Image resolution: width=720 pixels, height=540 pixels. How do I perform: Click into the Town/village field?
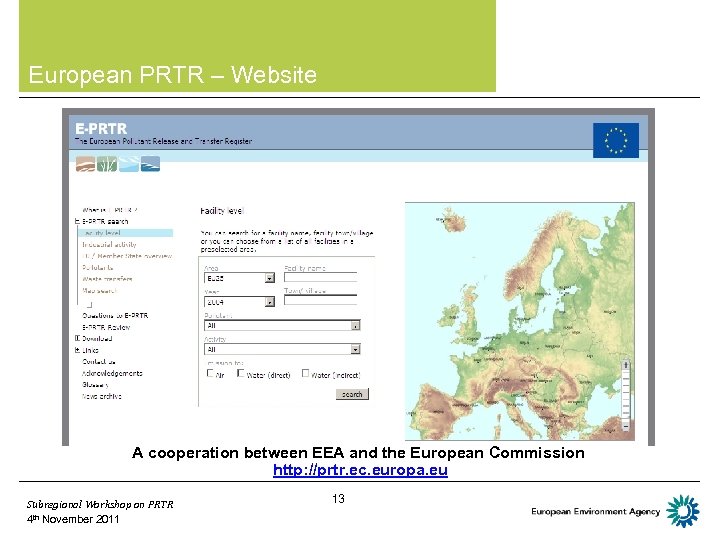pos(321,300)
